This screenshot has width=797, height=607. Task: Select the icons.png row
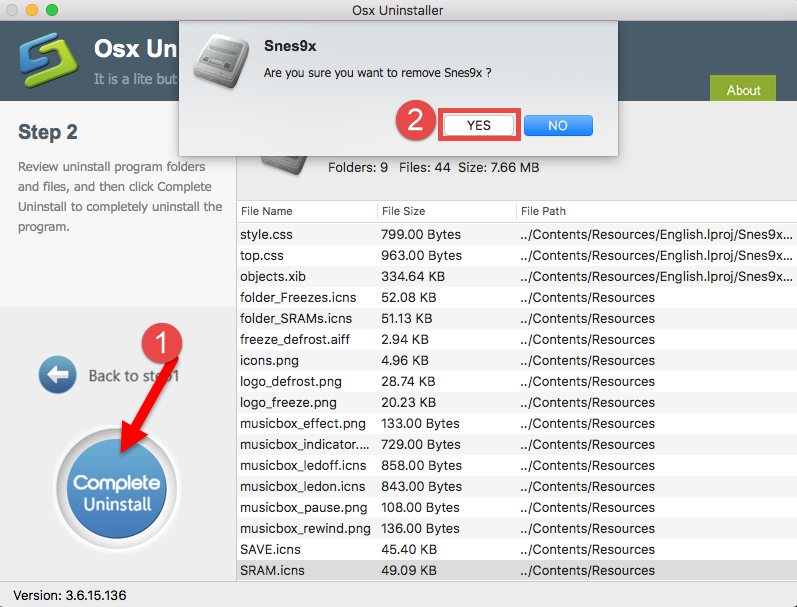pos(516,360)
